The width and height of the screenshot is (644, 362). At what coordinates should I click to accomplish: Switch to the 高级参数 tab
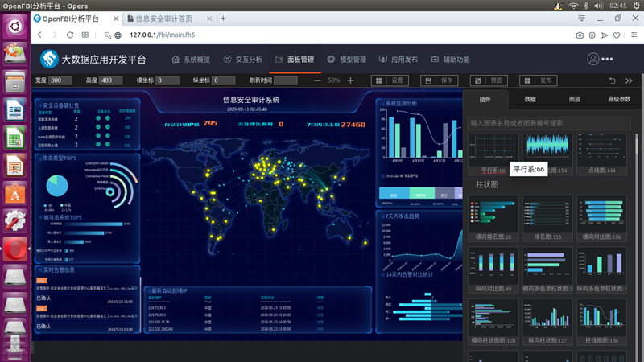tap(619, 99)
